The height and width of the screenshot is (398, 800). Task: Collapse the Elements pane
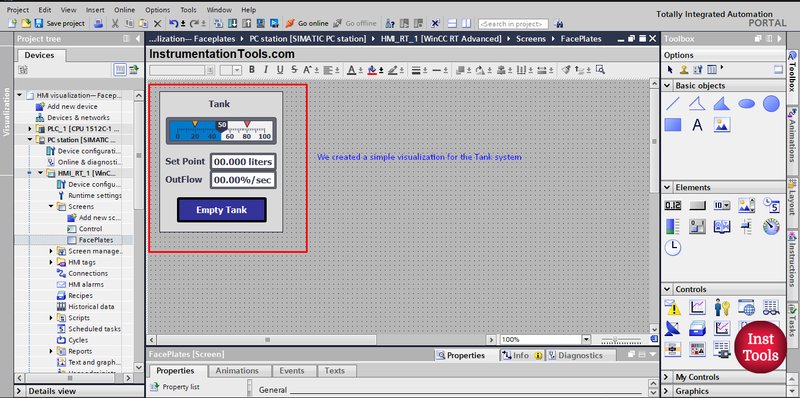668,187
